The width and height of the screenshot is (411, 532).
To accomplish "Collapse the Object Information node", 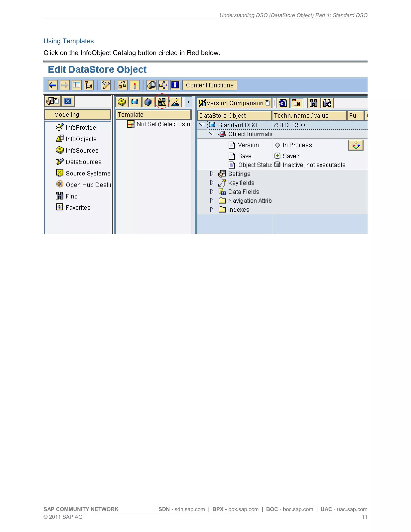I will point(212,134).
